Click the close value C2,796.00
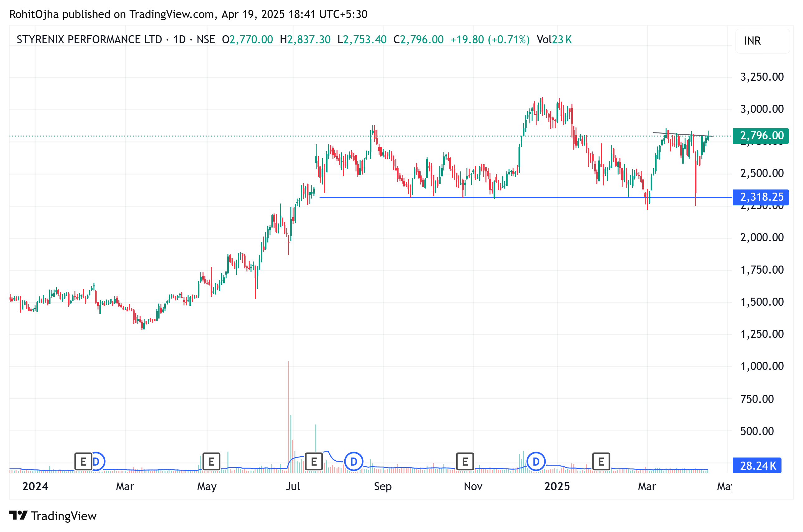Viewport: 803px width, 532px height. coord(418,40)
